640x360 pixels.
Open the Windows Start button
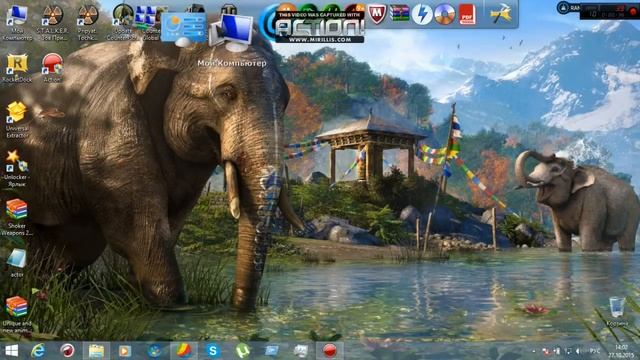coord(11,351)
